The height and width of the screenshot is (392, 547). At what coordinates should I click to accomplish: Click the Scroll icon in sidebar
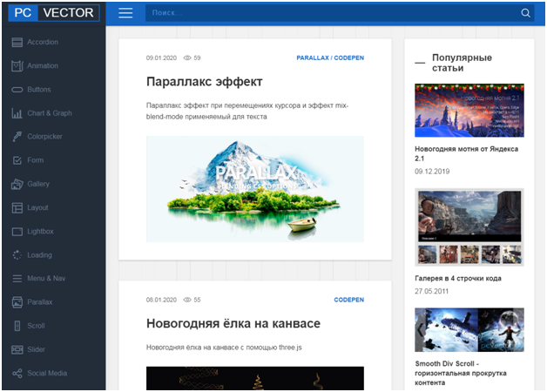click(17, 326)
